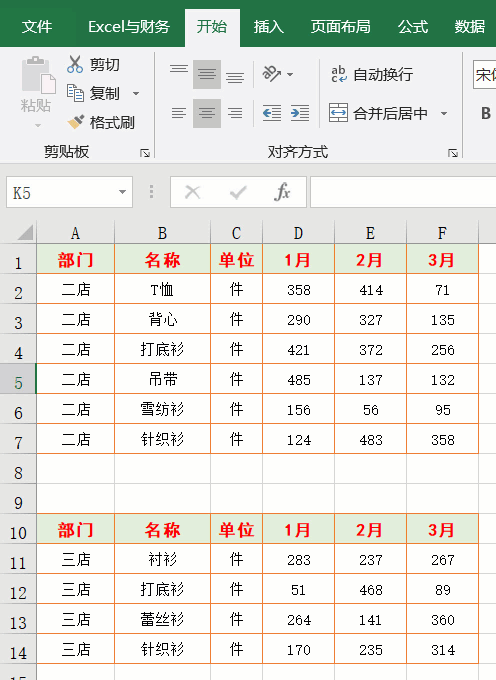Select column D header
The height and width of the screenshot is (680, 496).
pyautogui.click(x=298, y=233)
